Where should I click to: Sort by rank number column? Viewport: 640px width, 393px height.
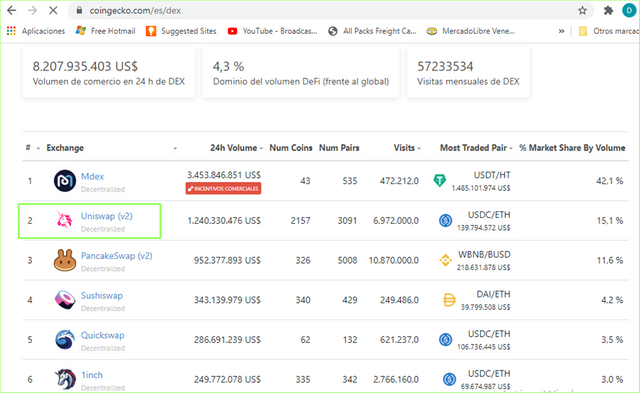click(x=33, y=148)
